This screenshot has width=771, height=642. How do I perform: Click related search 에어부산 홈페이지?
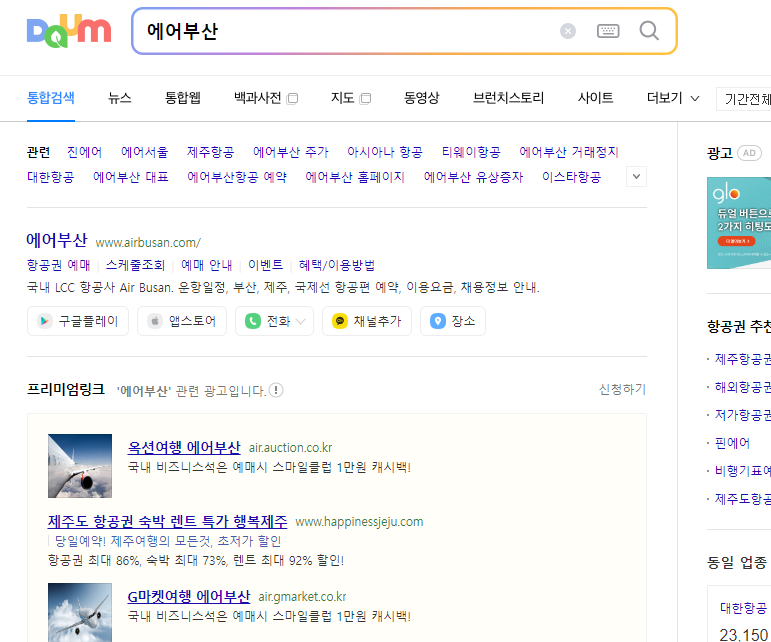(x=355, y=177)
